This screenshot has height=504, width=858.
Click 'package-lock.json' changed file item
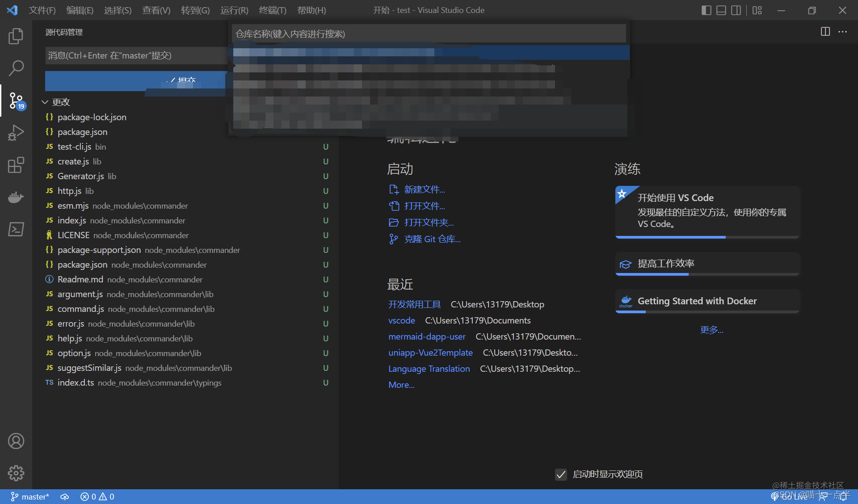tap(92, 117)
